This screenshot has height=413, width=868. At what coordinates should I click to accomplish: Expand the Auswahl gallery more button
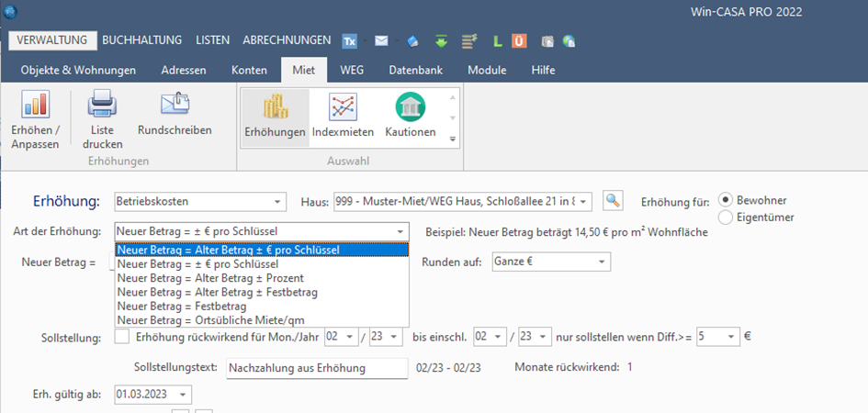[453, 139]
